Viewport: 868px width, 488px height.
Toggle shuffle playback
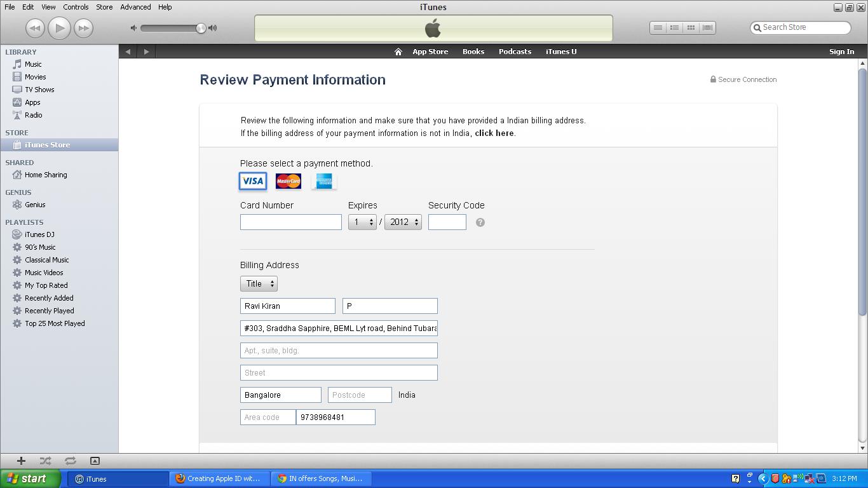tap(46, 461)
